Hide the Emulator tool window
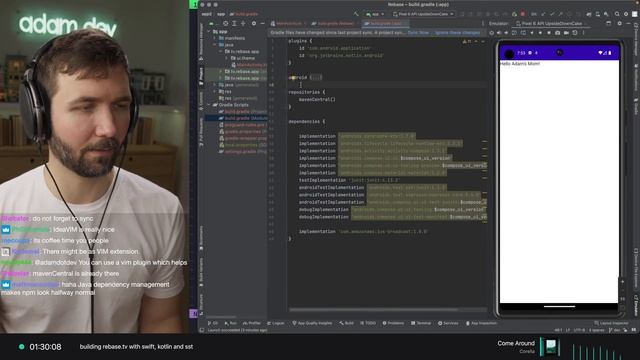 point(628,24)
